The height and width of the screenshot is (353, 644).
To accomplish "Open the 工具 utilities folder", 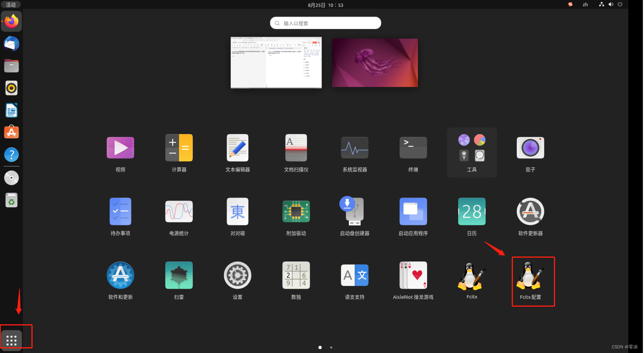I will (x=472, y=152).
